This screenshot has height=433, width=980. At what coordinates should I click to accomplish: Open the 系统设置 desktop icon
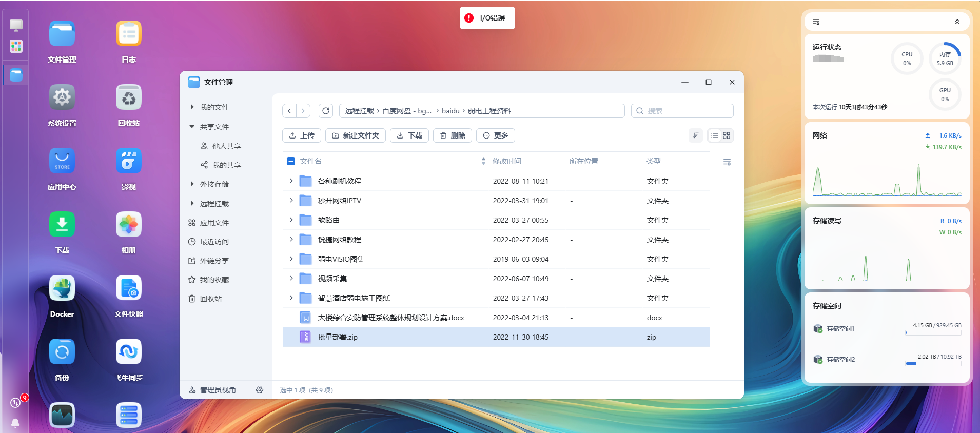coord(62,97)
